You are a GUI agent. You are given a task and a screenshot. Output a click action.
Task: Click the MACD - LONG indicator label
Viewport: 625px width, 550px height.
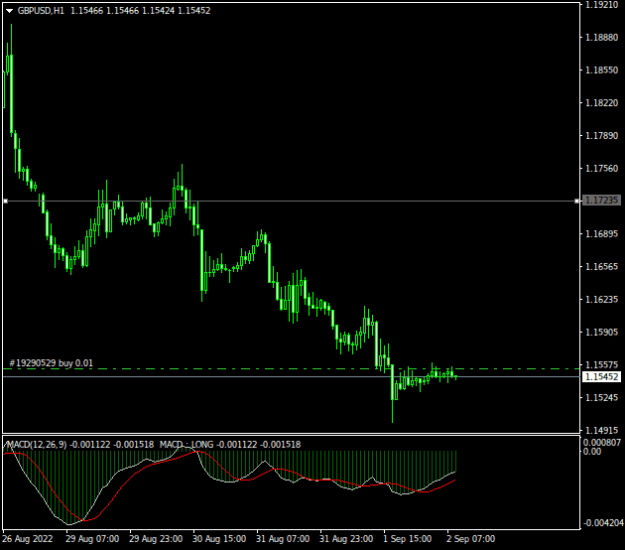click(x=187, y=444)
